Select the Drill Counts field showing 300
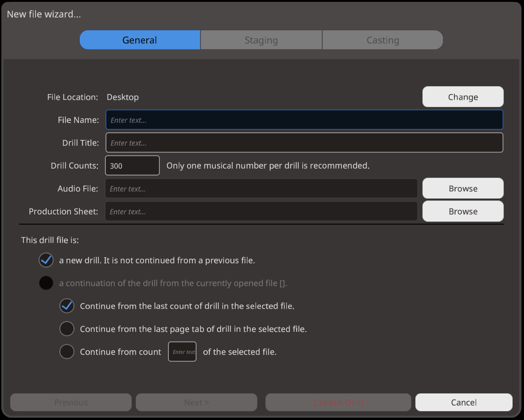Screen dimensions: 524x420 132,166
